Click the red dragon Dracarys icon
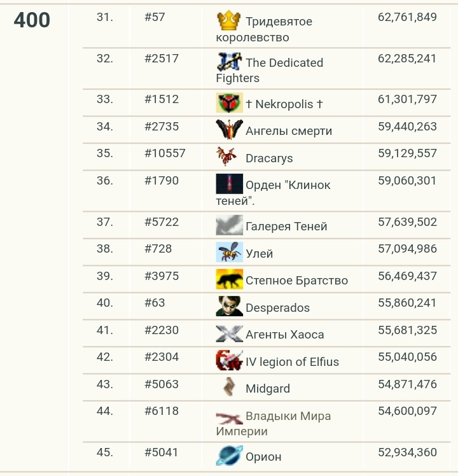The height and width of the screenshot is (476, 458). pyautogui.click(x=229, y=157)
